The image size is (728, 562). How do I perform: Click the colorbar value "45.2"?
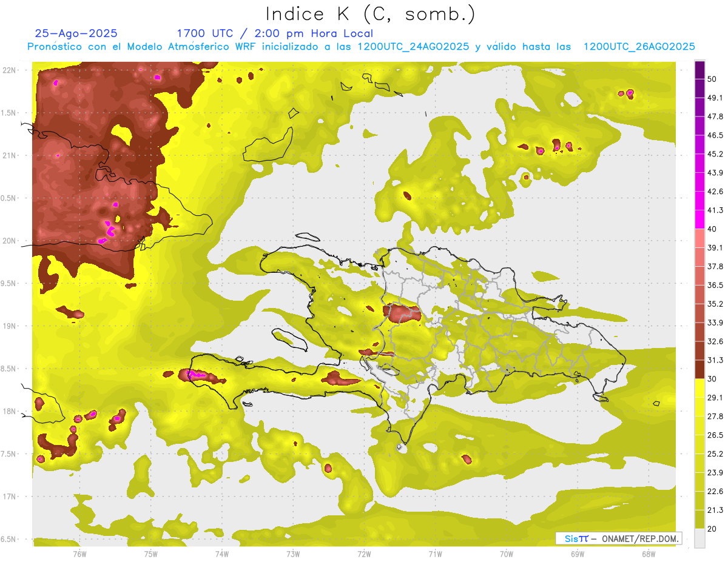[x=715, y=154]
